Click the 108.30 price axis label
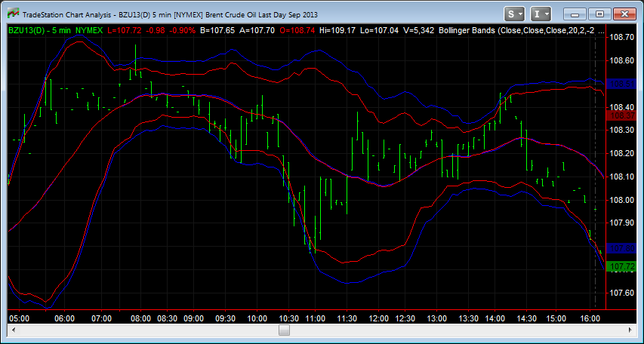This screenshot has width=644, height=344. 623,130
